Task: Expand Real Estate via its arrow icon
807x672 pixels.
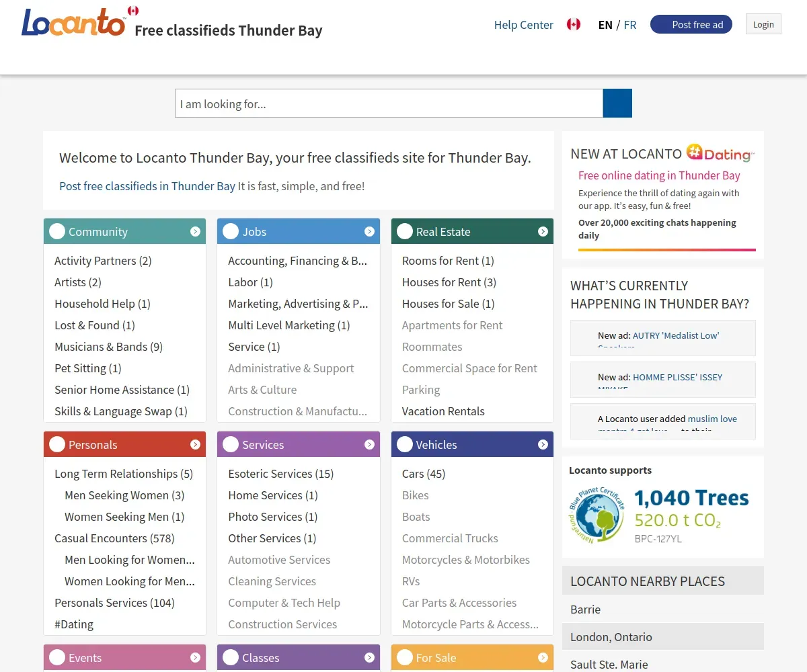Action: pos(543,231)
